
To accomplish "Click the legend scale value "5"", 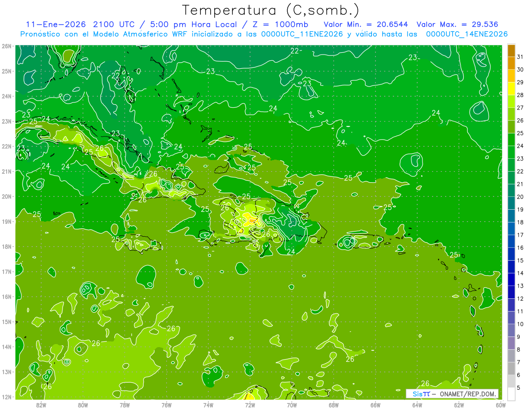I will point(519,388).
